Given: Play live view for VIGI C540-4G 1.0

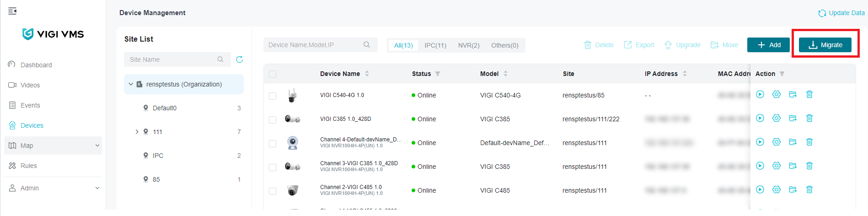Looking at the screenshot, I should (760, 95).
